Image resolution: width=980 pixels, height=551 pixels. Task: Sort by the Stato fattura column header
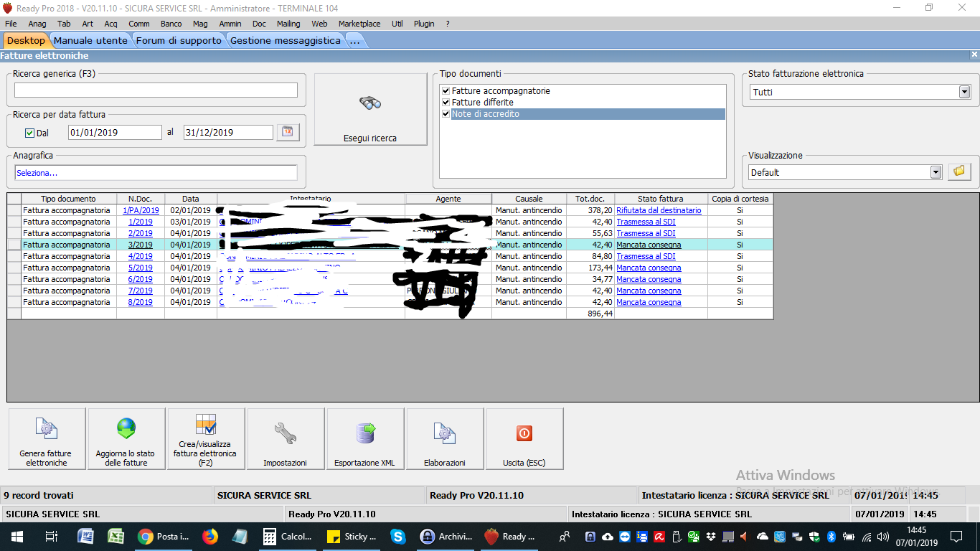tap(661, 199)
